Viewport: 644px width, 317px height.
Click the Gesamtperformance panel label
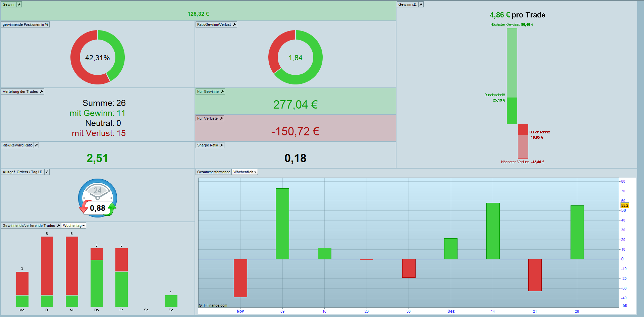[214, 172]
